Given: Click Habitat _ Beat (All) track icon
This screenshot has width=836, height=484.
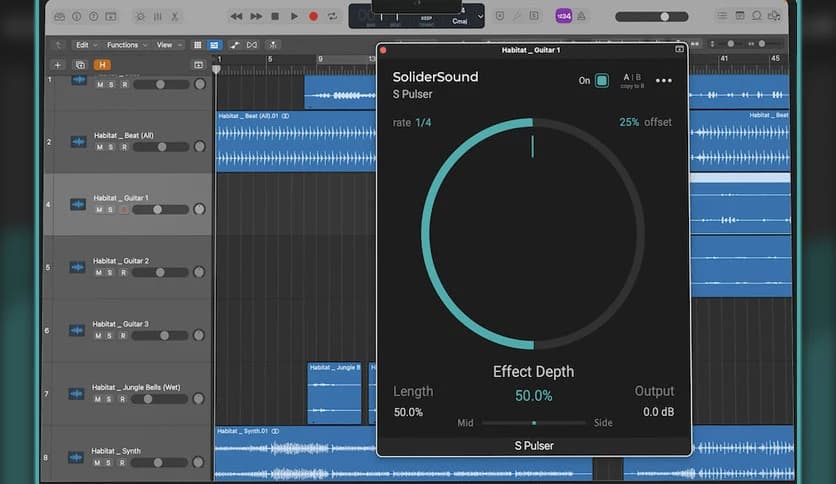Looking at the screenshot, I should coord(78,142).
